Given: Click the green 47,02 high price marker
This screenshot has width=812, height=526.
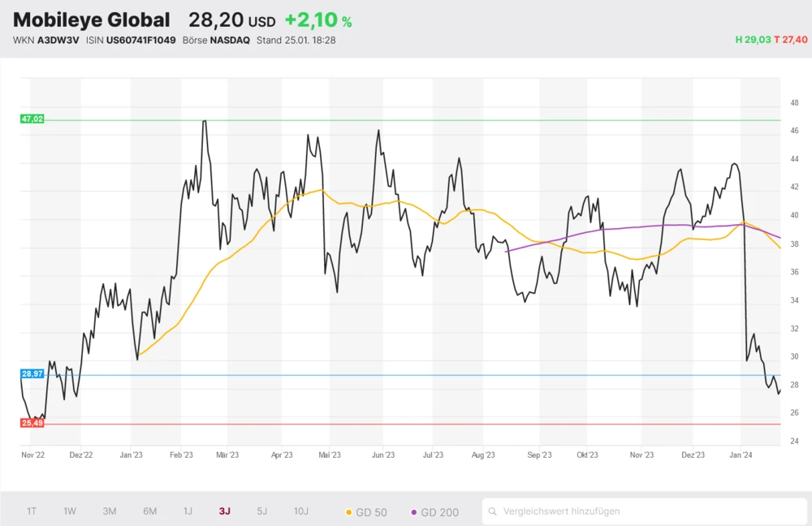Looking at the screenshot, I should (32, 119).
